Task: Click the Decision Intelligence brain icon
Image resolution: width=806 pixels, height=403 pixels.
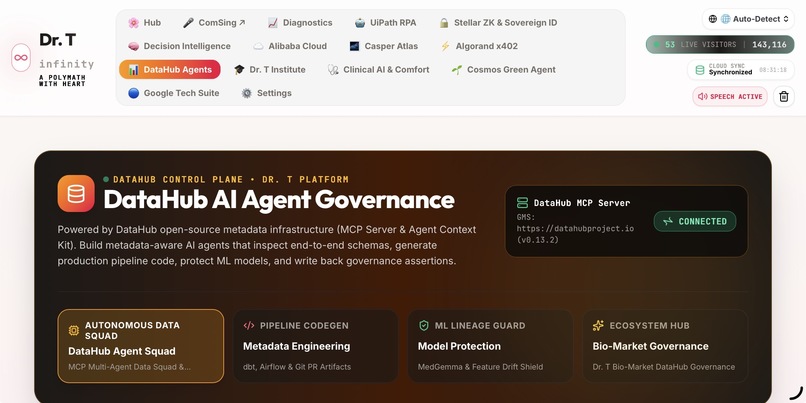Action: pos(134,46)
